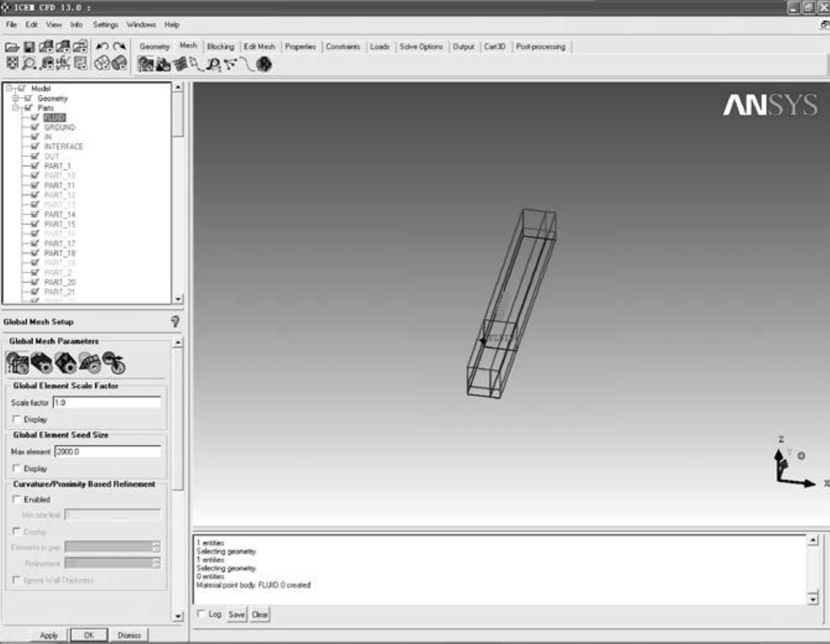This screenshot has height=644, width=830.
Task: Expand the Geometry tree node
Action: pyautogui.click(x=15, y=98)
